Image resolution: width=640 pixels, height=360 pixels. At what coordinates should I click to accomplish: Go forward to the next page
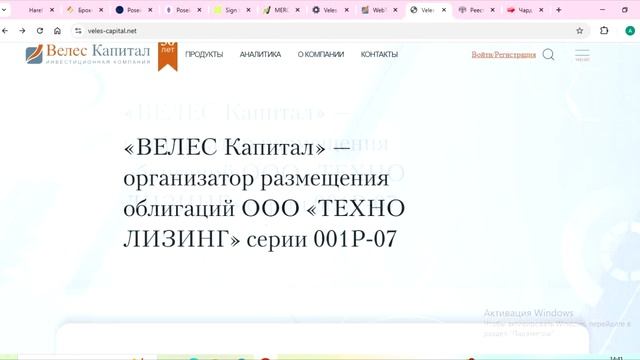point(22,31)
